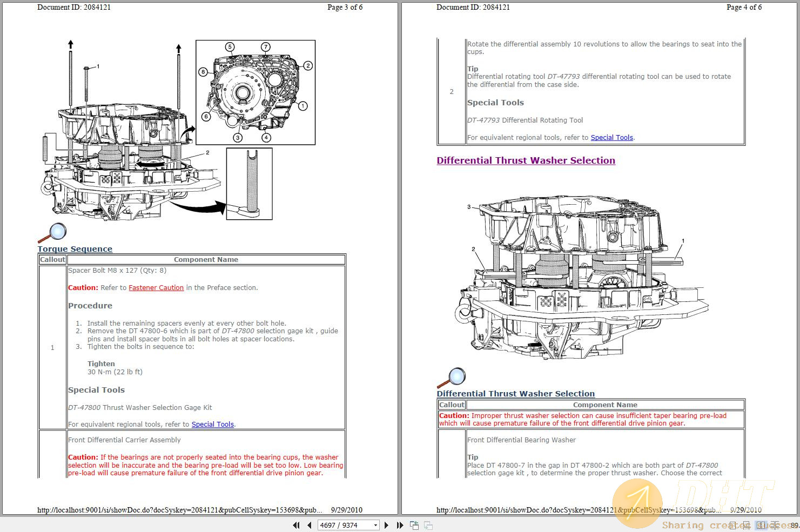This screenshot has height=532, width=800.
Task: Click the 'Spacer Bolt M8 x 127 (Qty: 8)' text
Action: (117, 271)
